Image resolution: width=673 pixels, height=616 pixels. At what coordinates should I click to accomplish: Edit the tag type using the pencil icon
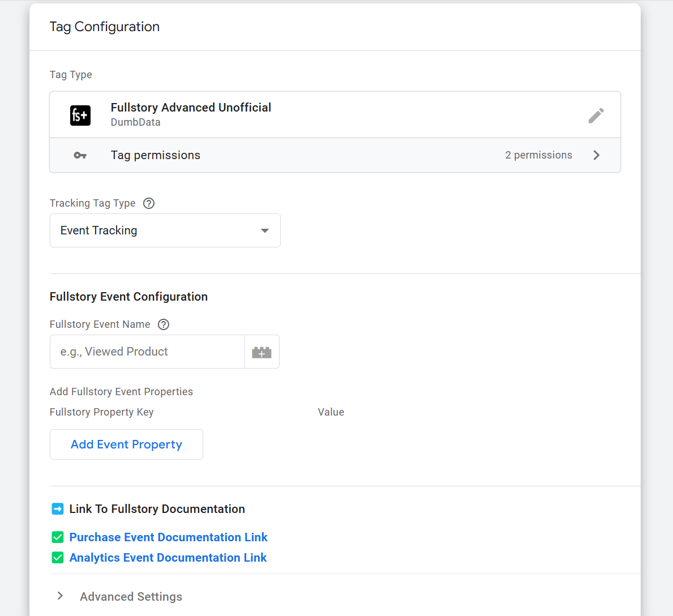596,115
